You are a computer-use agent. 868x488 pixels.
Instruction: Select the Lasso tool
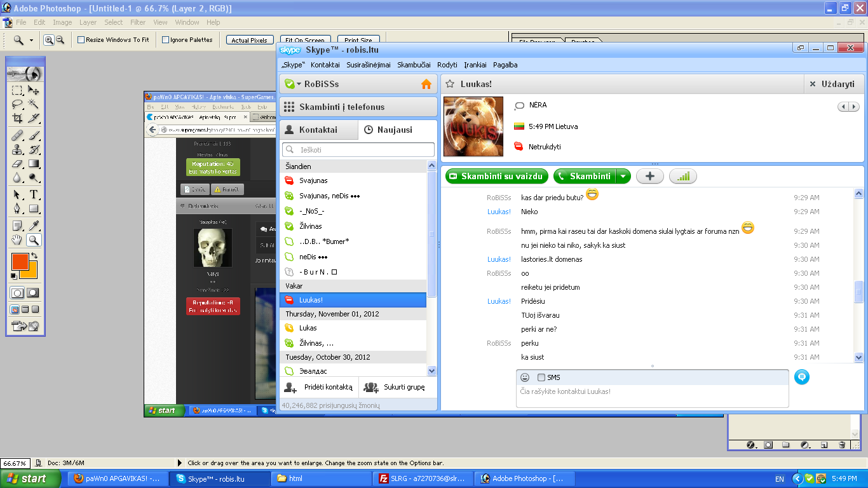click(x=17, y=104)
